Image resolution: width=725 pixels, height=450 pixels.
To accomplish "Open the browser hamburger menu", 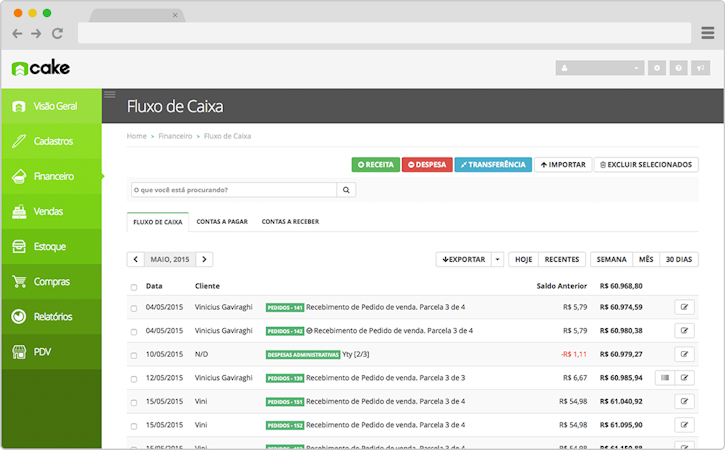I will pos(707,33).
